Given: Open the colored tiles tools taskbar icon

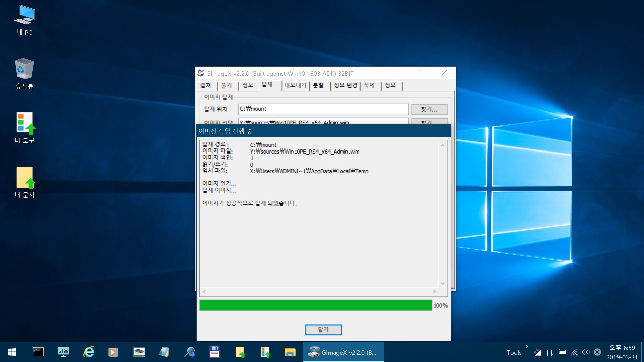Looking at the screenshot, I should click(x=265, y=352).
